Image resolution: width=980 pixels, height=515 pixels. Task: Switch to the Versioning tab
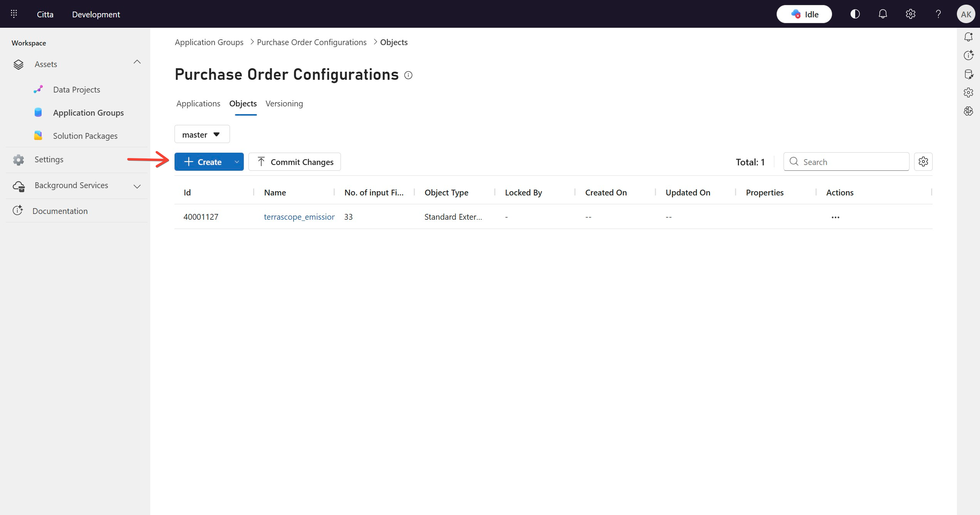click(x=284, y=104)
